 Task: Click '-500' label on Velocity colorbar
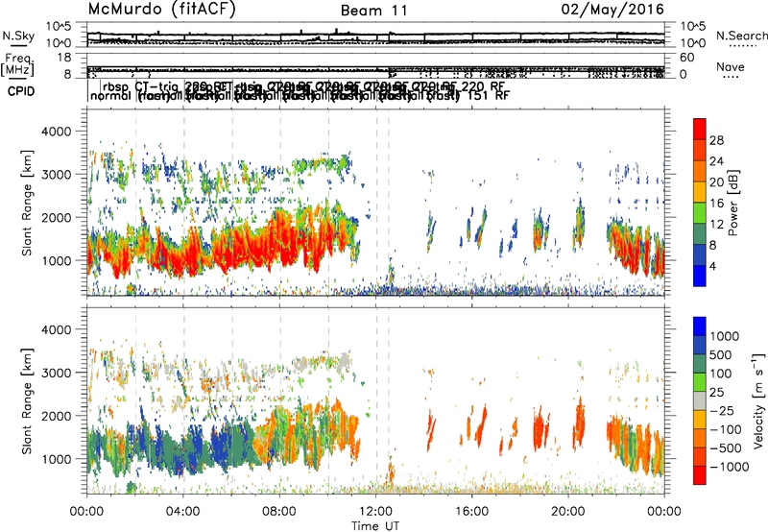[726, 447]
